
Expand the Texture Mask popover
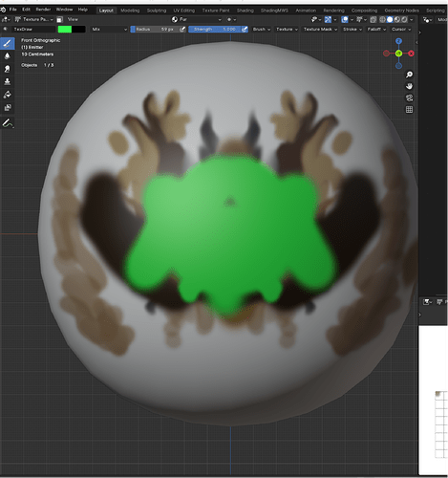(x=320, y=30)
